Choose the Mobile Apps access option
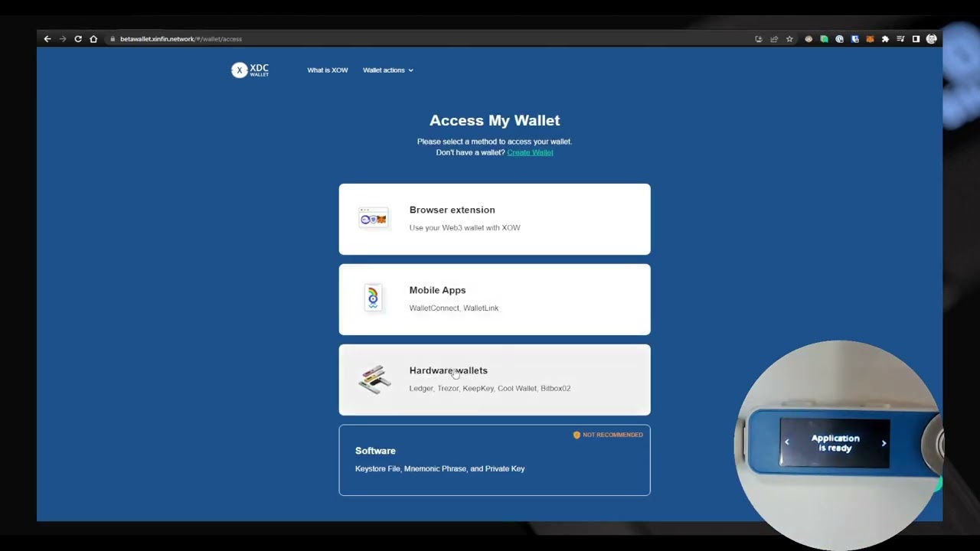 point(495,299)
